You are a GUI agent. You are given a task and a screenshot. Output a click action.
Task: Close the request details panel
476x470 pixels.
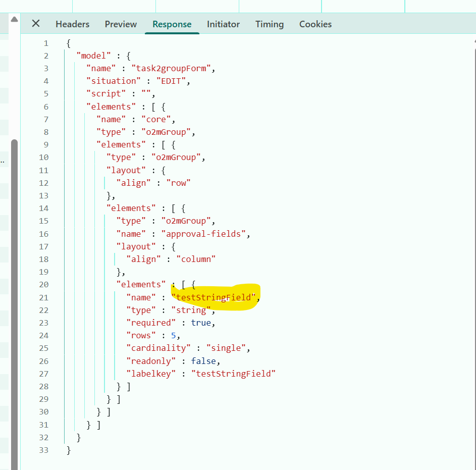click(36, 23)
